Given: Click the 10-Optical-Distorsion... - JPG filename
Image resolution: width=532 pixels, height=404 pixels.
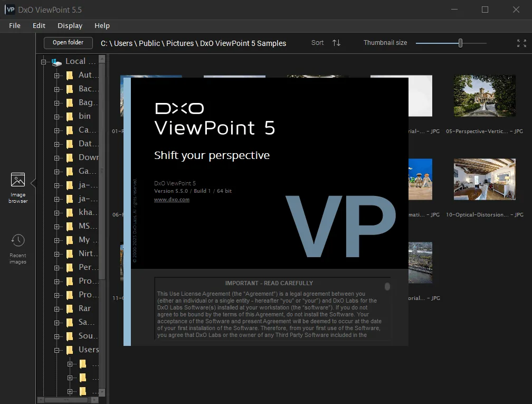Looking at the screenshot, I should pos(484,214).
